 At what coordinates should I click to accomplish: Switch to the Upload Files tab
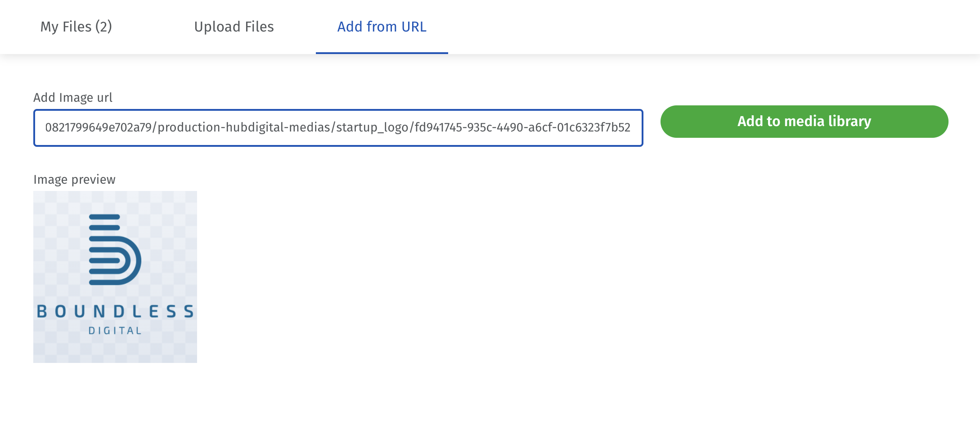234,27
